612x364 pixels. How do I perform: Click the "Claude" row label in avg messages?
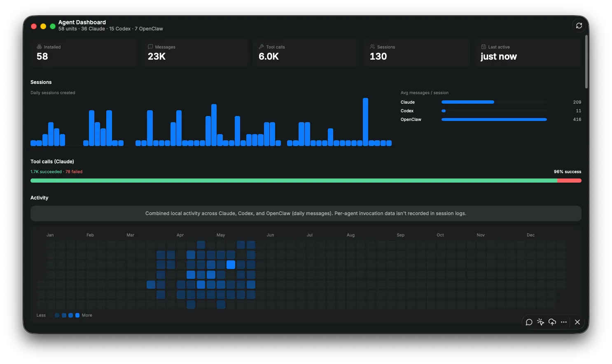(408, 102)
